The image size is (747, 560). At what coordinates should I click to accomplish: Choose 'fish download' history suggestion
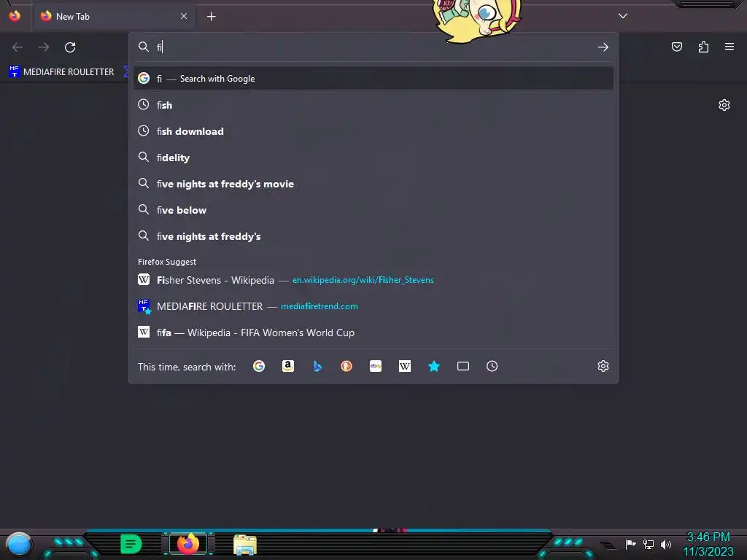coord(373,131)
